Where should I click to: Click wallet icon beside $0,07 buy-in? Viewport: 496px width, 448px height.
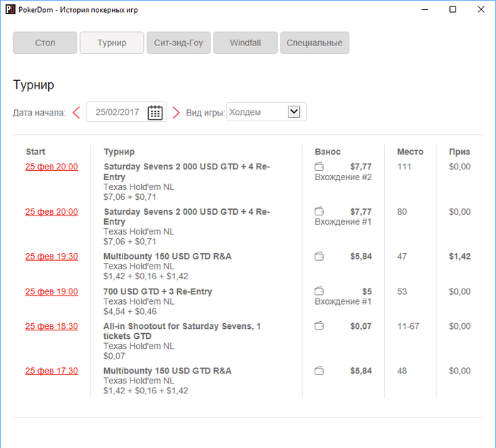pos(319,326)
